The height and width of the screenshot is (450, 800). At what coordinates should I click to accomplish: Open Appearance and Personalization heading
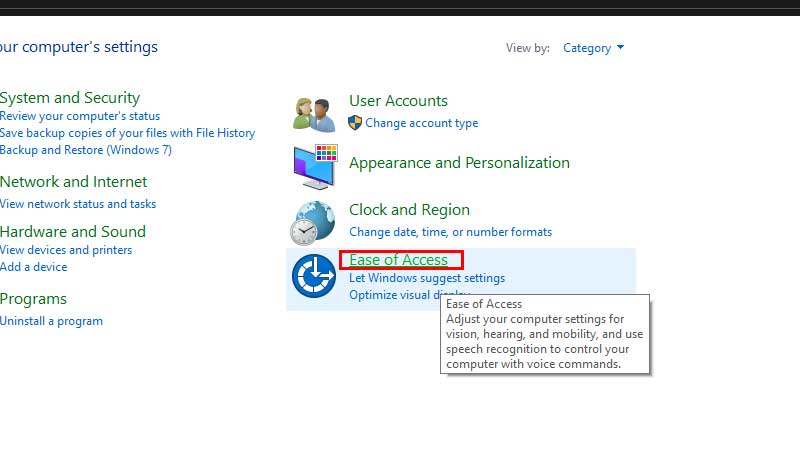[x=459, y=163]
